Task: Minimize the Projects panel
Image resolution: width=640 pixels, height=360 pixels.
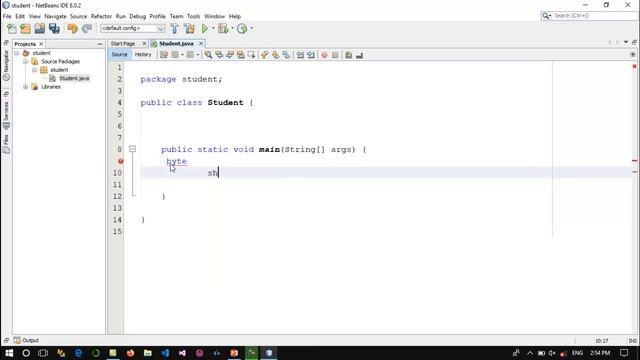Action: 100,44
